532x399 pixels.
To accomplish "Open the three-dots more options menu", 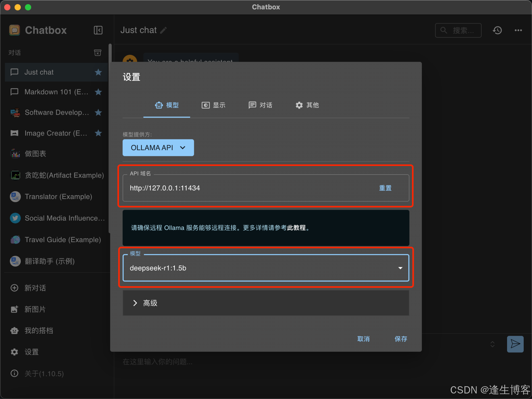I will tap(518, 30).
